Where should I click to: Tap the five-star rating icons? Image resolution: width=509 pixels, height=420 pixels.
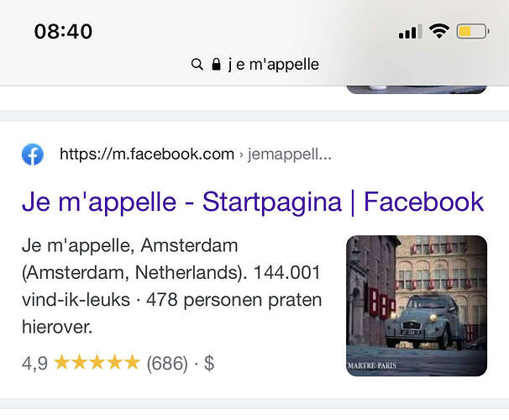97,363
